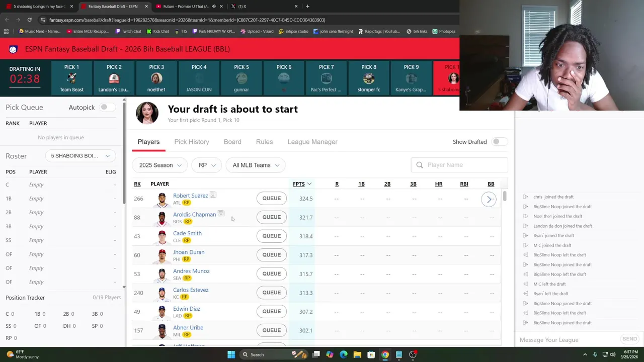Select Pick 8 stomper fc card
644x362 pixels.
369,78
